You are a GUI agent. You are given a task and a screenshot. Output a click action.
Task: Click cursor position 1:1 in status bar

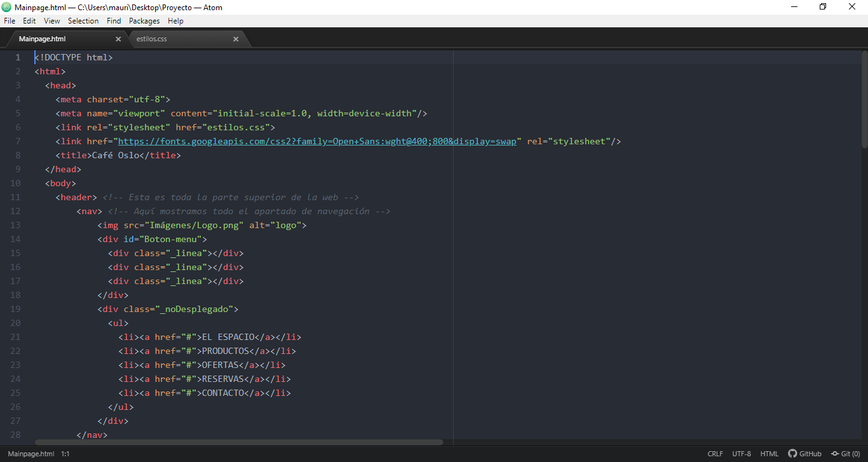[65, 454]
